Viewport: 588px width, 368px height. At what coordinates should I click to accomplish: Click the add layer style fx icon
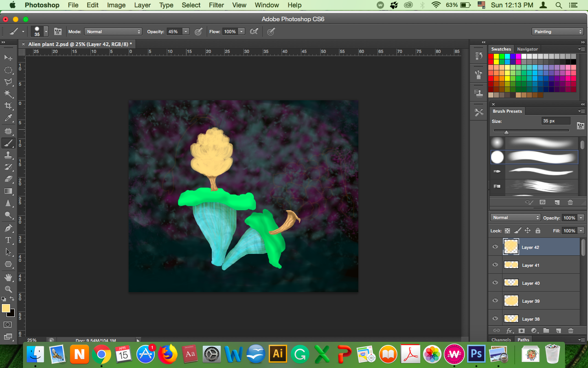509,330
